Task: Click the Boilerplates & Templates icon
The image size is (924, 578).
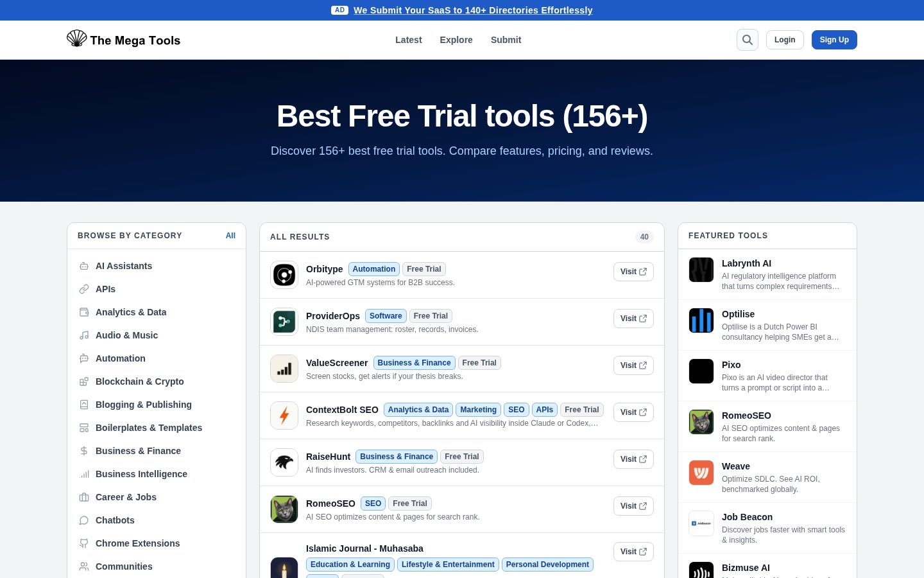Action: click(x=84, y=428)
